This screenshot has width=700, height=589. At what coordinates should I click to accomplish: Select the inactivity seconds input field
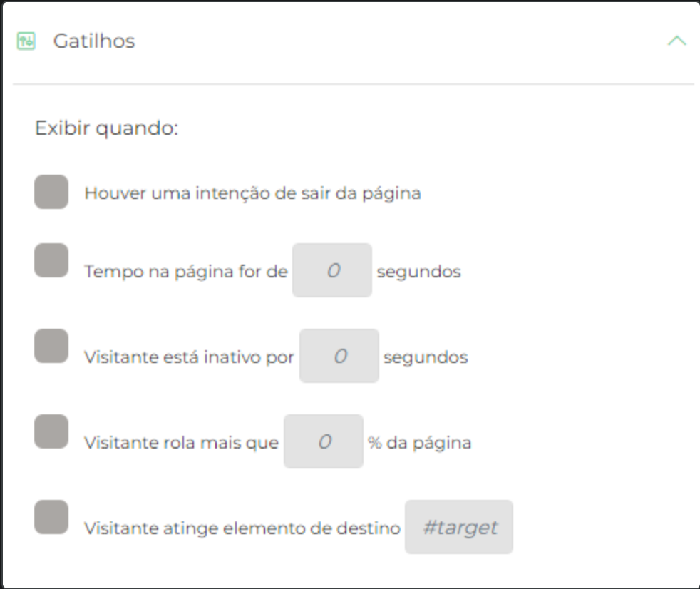(x=339, y=356)
